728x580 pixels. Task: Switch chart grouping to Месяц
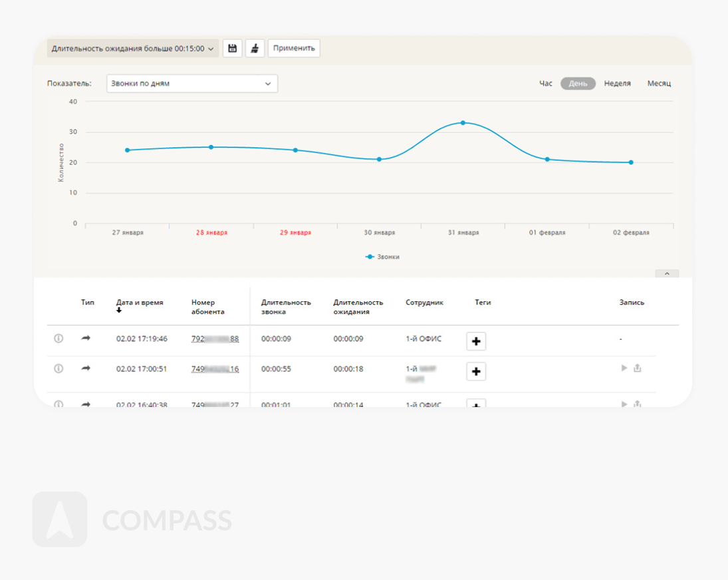pyautogui.click(x=659, y=84)
